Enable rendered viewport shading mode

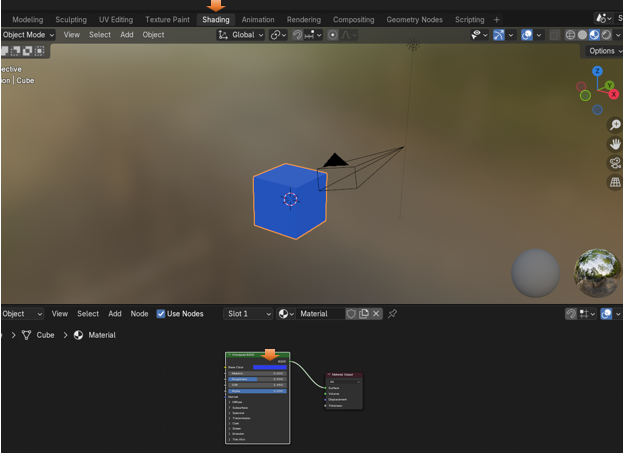pyautogui.click(x=605, y=35)
